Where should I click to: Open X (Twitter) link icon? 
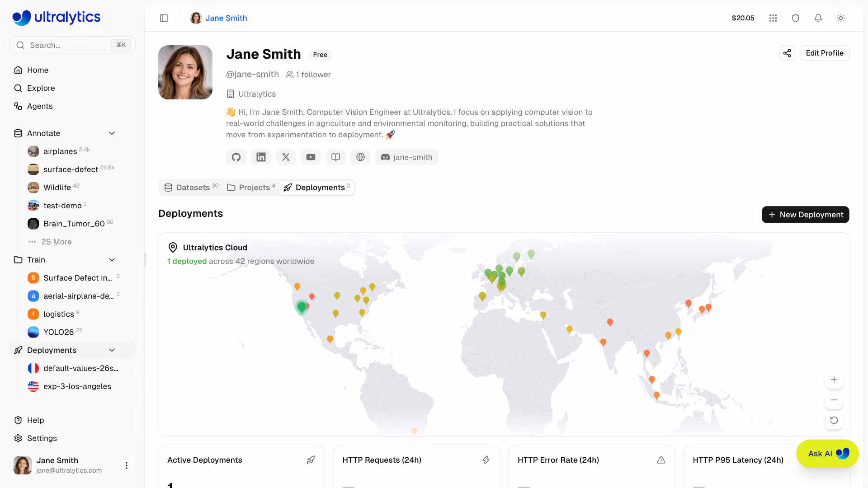point(286,157)
